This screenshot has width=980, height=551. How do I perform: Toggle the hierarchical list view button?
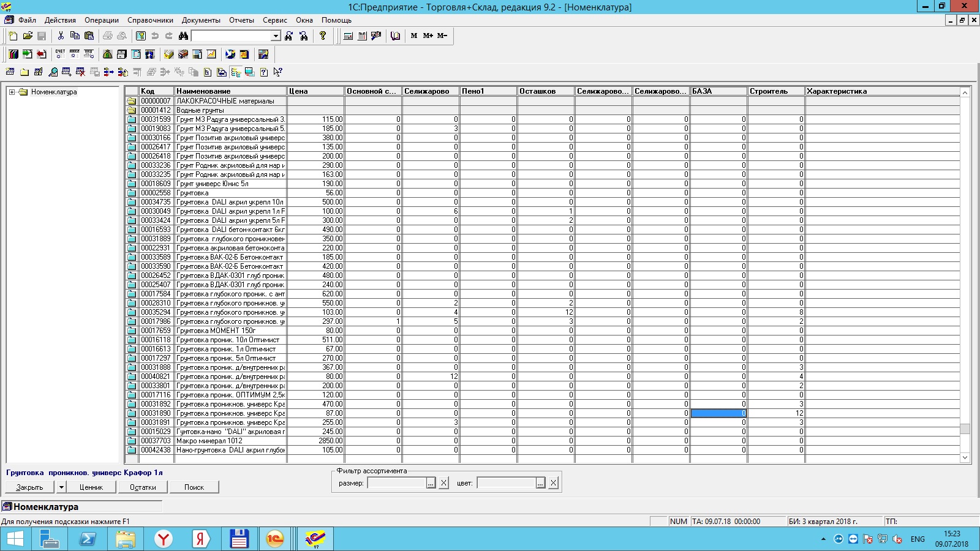236,72
